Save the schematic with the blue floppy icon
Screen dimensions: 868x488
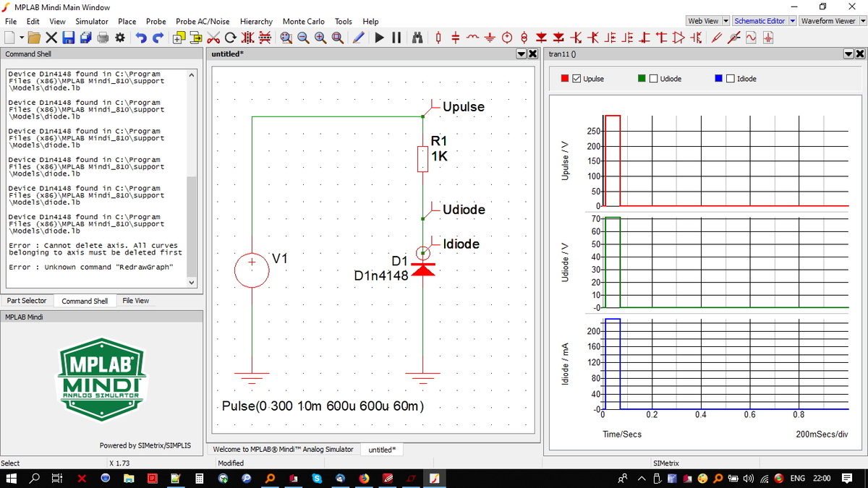click(68, 38)
